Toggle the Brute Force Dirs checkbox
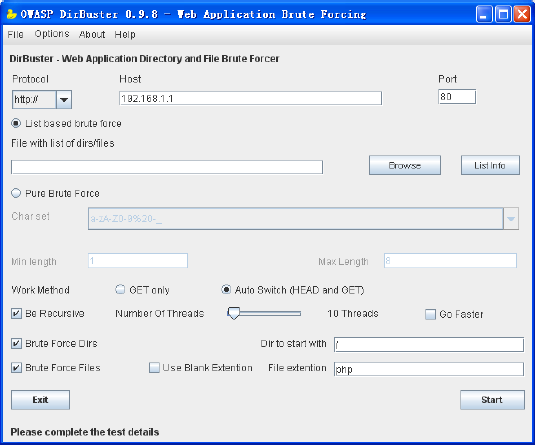 click(x=16, y=343)
